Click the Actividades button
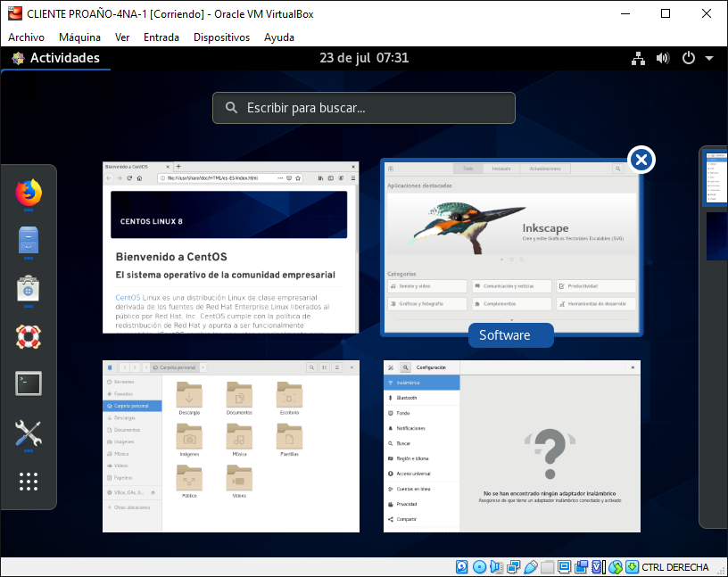This screenshot has width=728, height=577. pos(55,58)
